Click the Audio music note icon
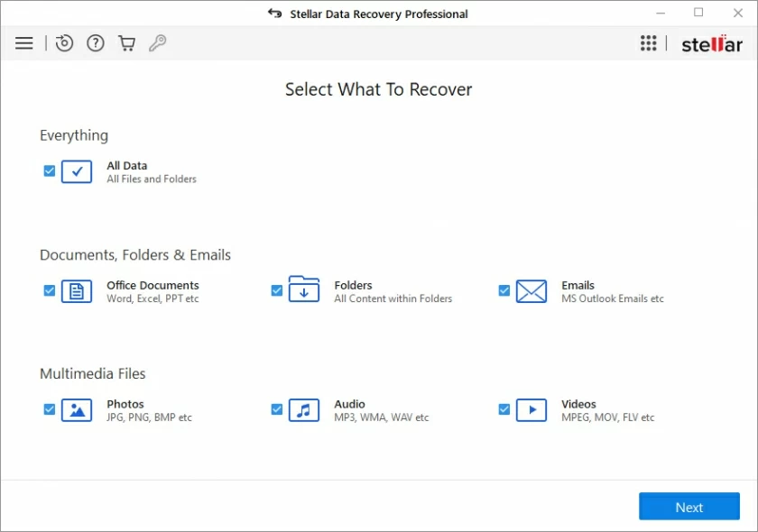Screen dimensions: 758x532 click(x=304, y=409)
